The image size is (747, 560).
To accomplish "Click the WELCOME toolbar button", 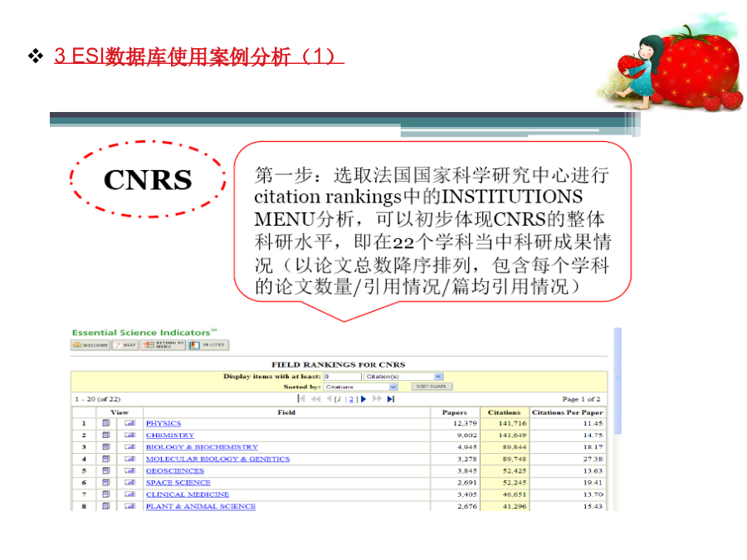I will tap(90, 345).
